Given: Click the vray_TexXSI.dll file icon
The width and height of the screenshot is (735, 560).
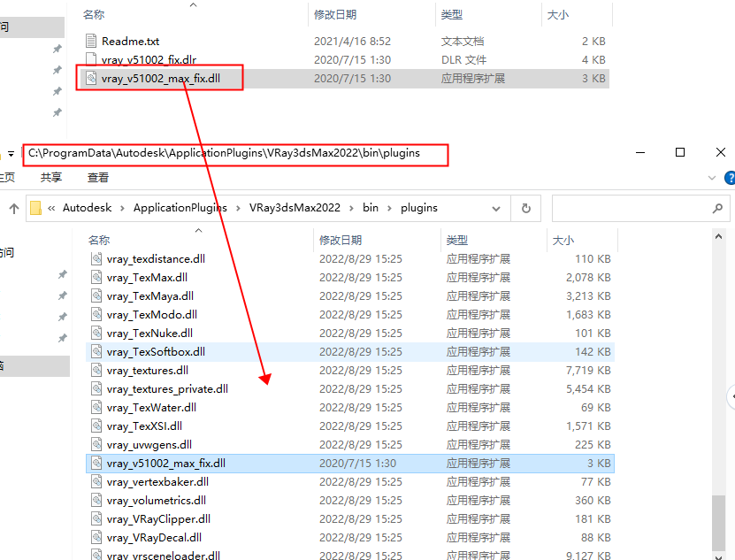Looking at the screenshot, I should (96, 426).
